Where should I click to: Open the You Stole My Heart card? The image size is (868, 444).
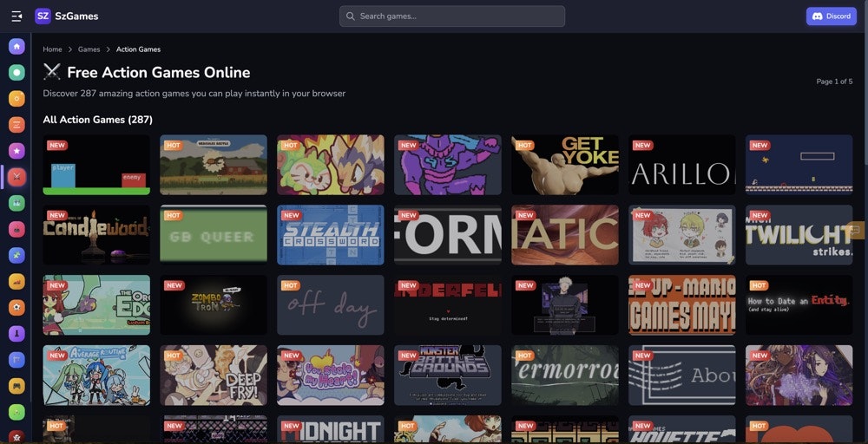click(331, 375)
